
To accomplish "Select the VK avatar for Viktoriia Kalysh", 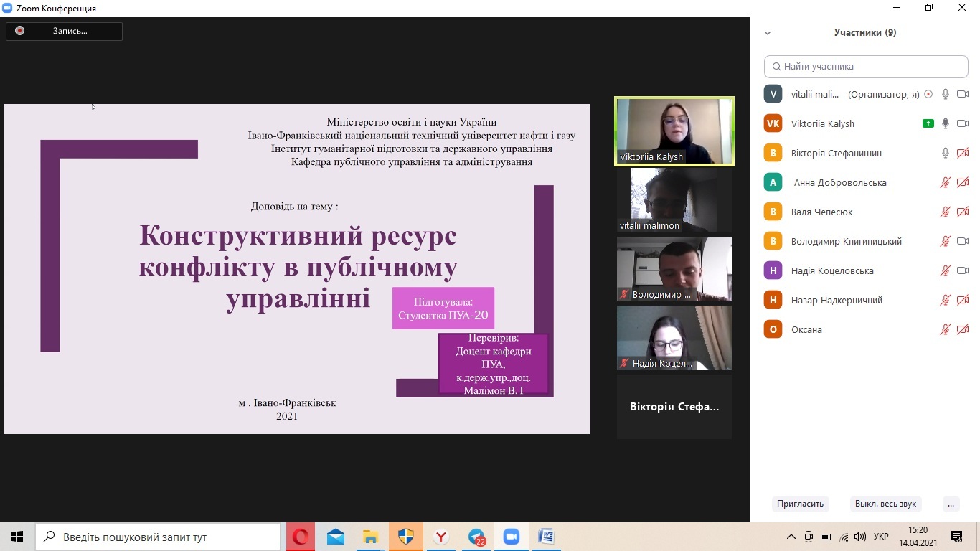I will [x=773, y=123].
